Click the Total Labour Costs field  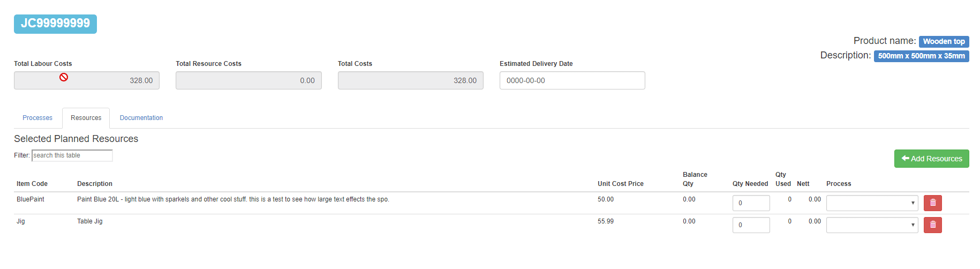coord(87,80)
